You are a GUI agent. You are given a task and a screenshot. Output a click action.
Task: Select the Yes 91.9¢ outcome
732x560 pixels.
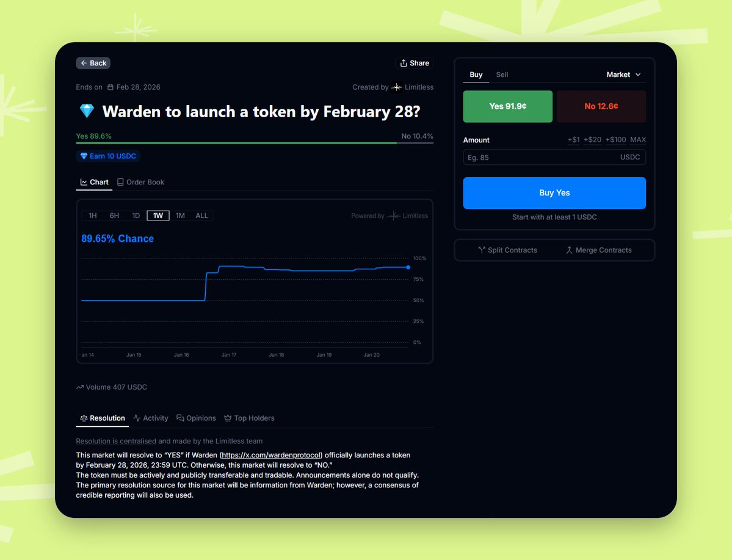click(508, 106)
